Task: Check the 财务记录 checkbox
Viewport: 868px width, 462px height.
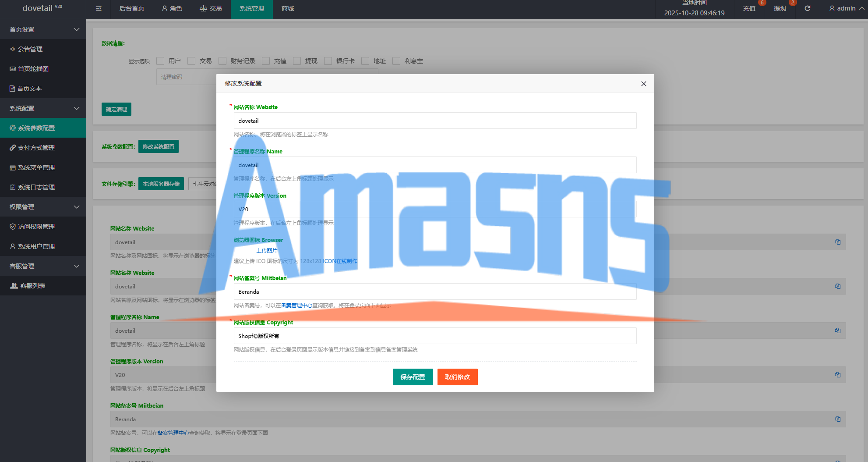Action: pos(222,61)
